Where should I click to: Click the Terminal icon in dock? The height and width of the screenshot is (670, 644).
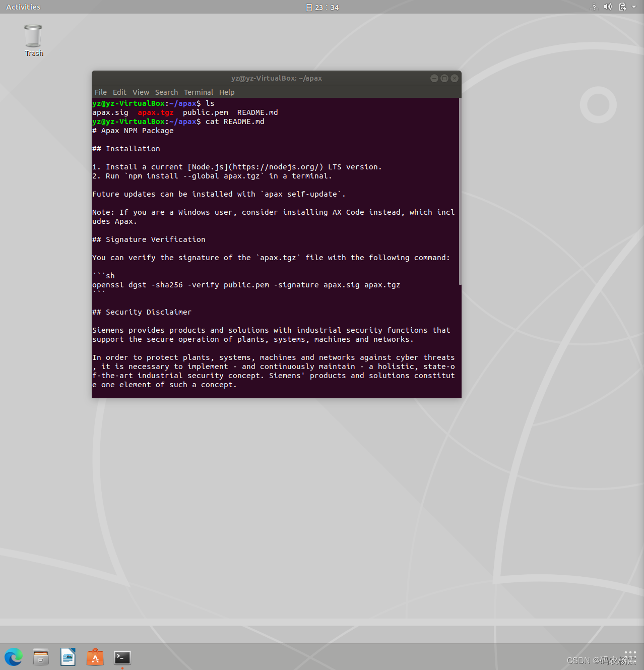(122, 657)
